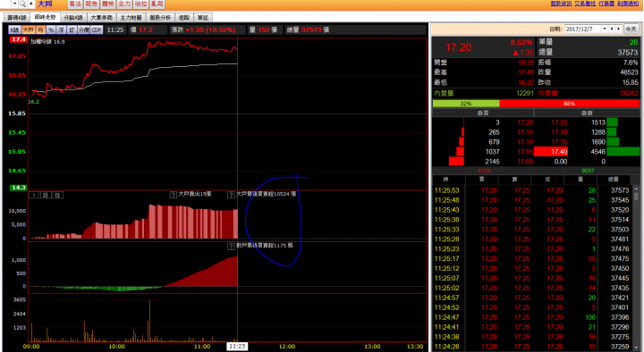Select the 即時走勢 tab
The height and width of the screenshot is (352, 644).
tap(46, 17)
